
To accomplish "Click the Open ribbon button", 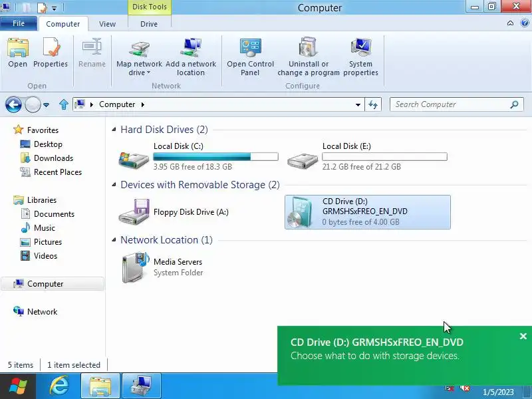I will 18,53.
